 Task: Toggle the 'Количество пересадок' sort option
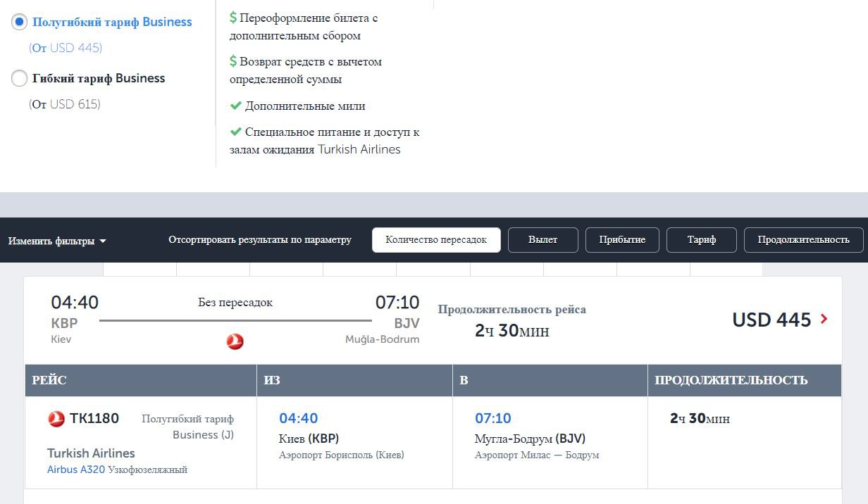[435, 239]
